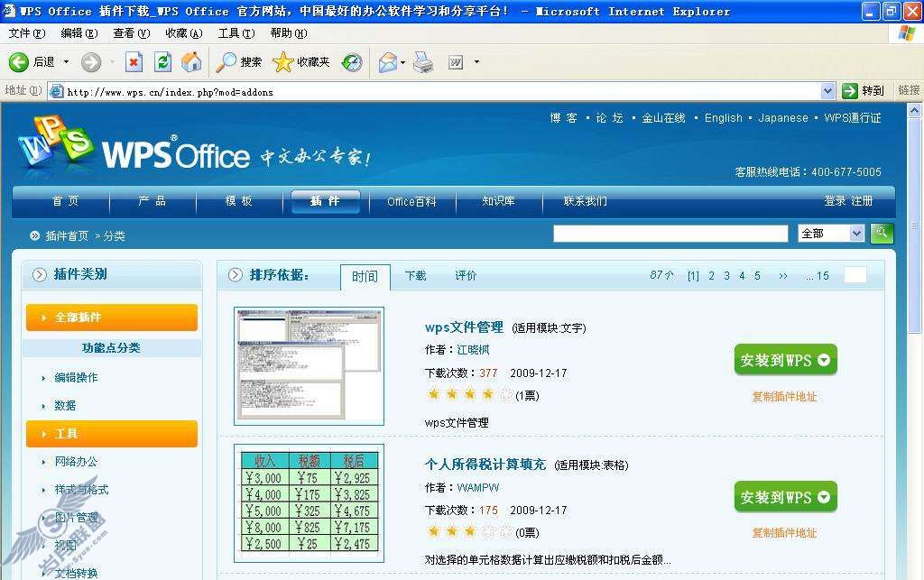Screen dimensions: 924x580
Task: Click the Edit with Word icon
Action: [x=456, y=62]
